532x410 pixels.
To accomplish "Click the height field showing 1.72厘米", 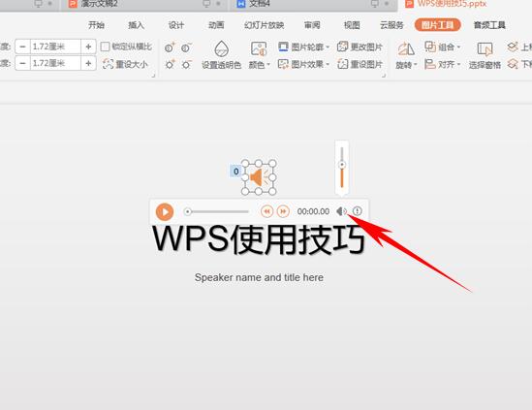I will [x=55, y=47].
